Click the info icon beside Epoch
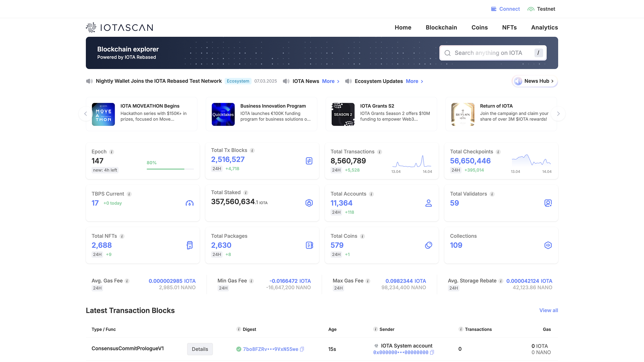This screenshot has width=644, height=362. click(112, 152)
